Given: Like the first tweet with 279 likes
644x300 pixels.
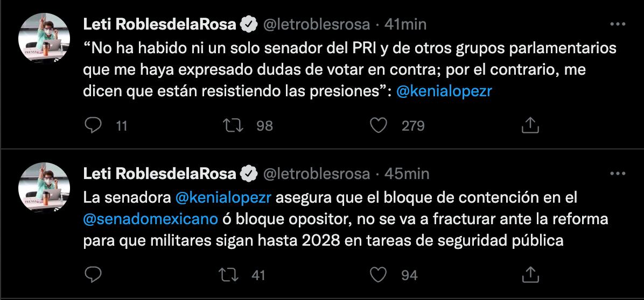Looking at the screenshot, I should pos(380,125).
